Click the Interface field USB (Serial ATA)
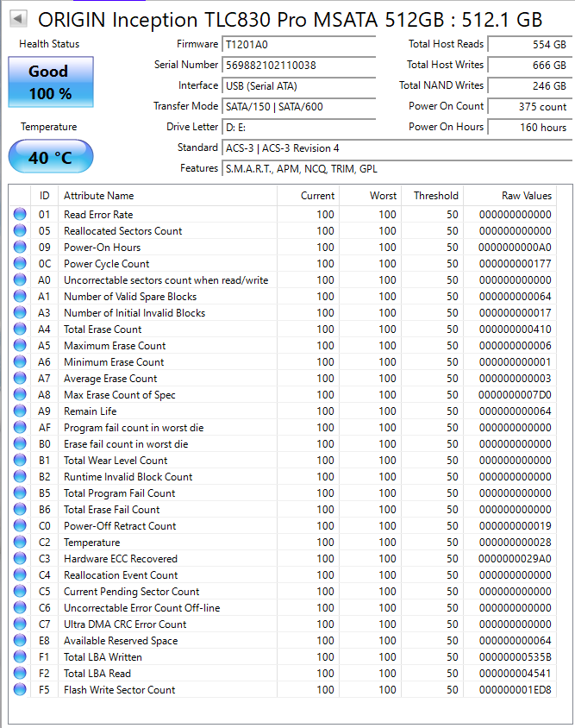This screenshot has width=575, height=728. pyautogui.click(x=298, y=86)
